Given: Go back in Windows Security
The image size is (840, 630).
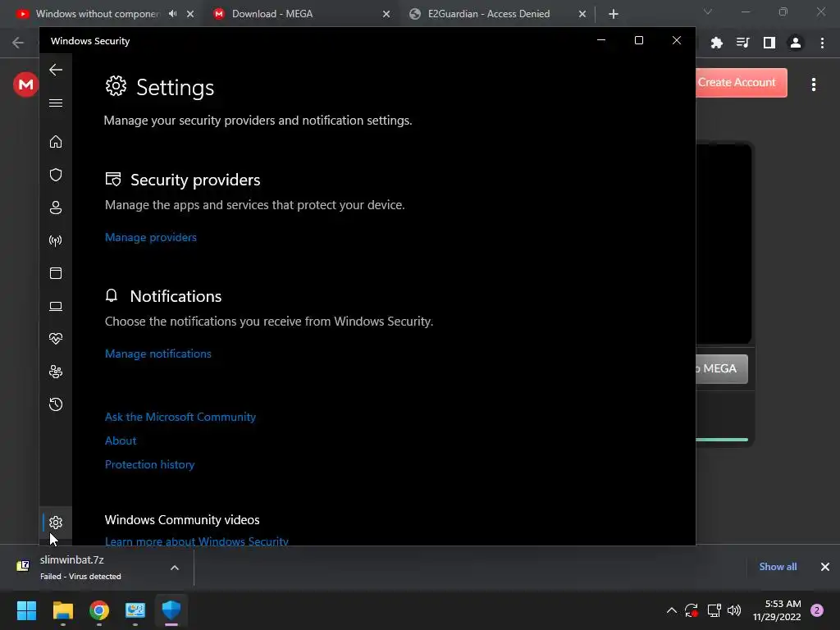Looking at the screenshot, I should tap(56, 70).
